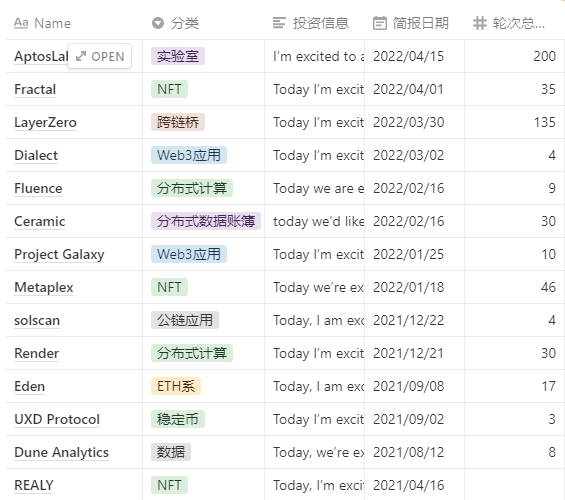This screenshot has width=565, height=500.
Task: Select the 分布式计算 tag on Render row
Action: click(192, 353)
